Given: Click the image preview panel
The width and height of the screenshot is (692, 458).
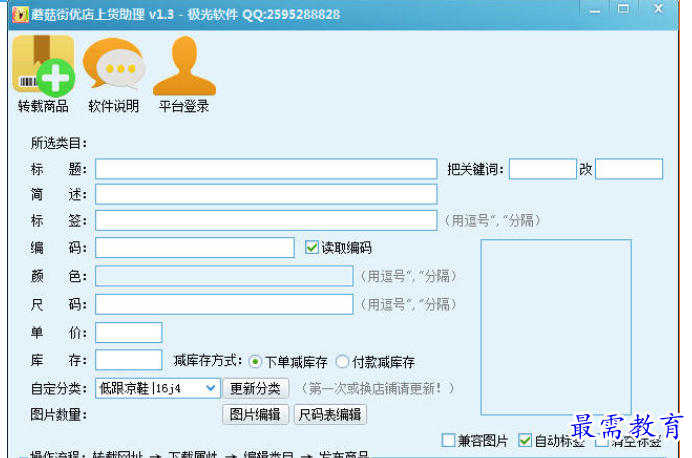Looking at the screenshot, I should click(x=556, y=327).
